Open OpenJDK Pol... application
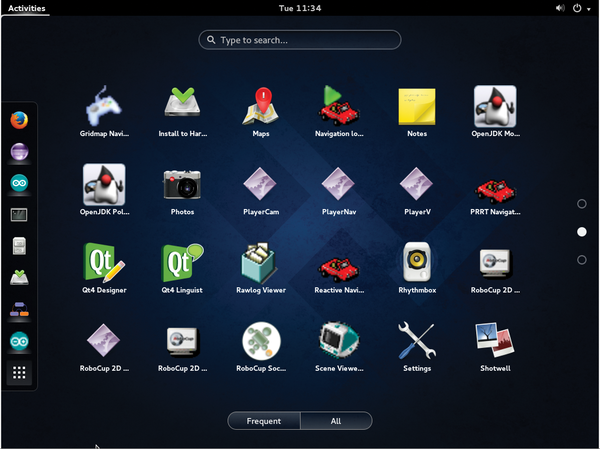Viewport: 600px width, 449px height. (104, 189)
